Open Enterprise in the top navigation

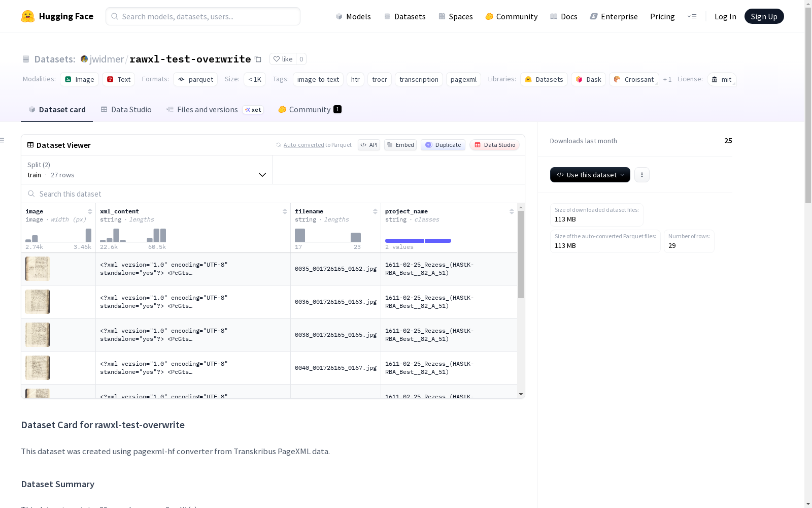tap(614, 16)
